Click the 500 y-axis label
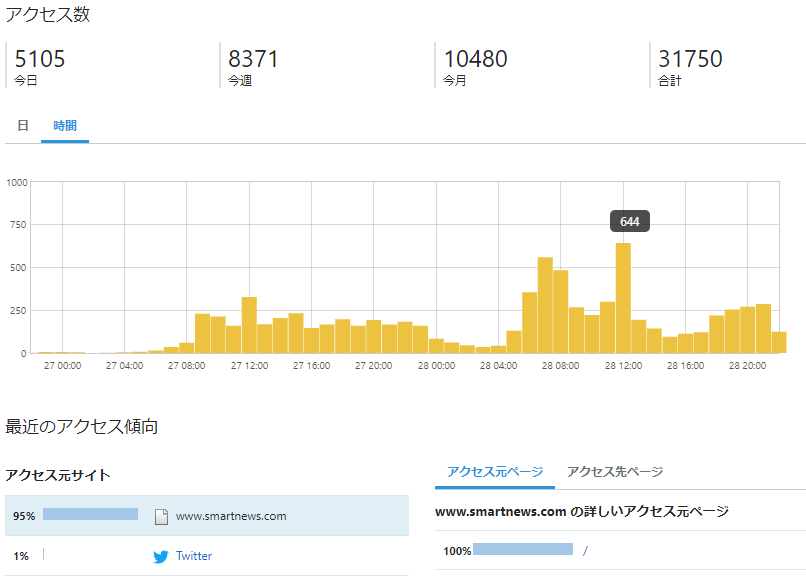The image size is (806, 578). (18, 268)
